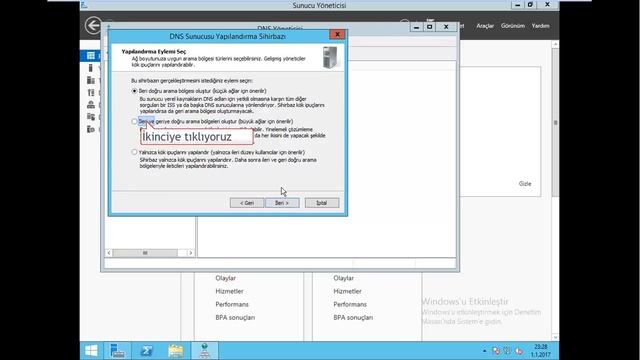
Task: Select the root hints only radio option
Action: [x=134, y=152]
